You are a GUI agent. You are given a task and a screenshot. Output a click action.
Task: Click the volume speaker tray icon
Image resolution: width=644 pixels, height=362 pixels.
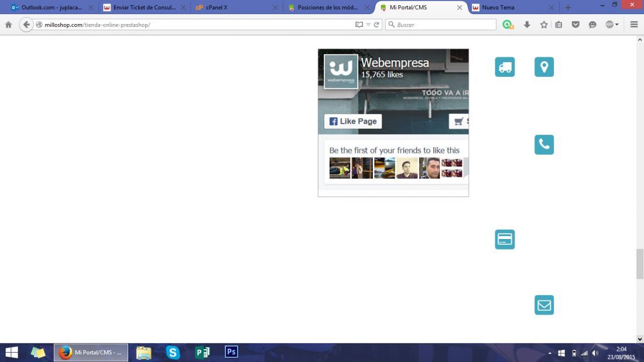click(x=595, y=353)
